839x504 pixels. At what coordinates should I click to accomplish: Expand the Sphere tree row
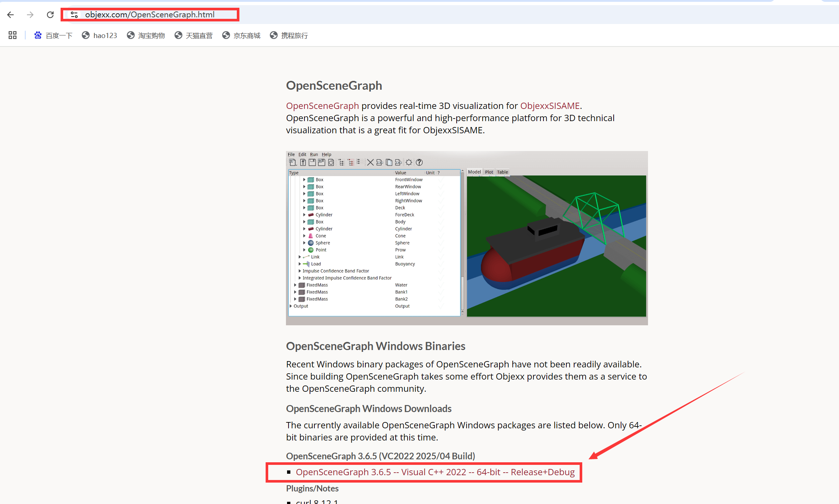click(304, 243)
